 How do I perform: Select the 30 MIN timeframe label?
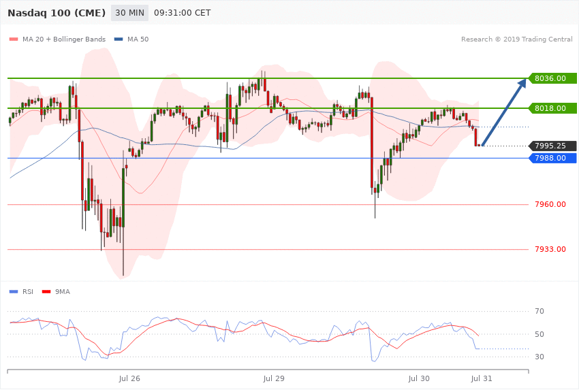click(129, 13)
